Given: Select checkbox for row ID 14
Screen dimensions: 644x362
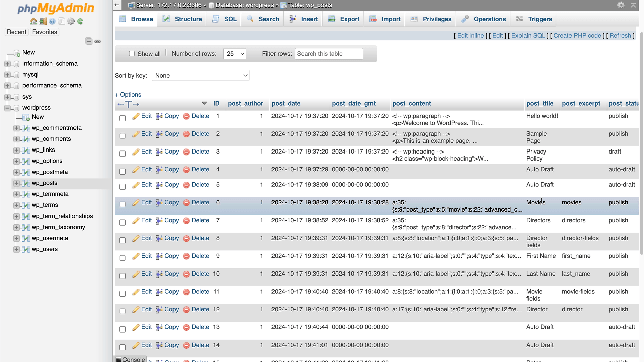Looking at the screenshot, I should pos(122,347).
